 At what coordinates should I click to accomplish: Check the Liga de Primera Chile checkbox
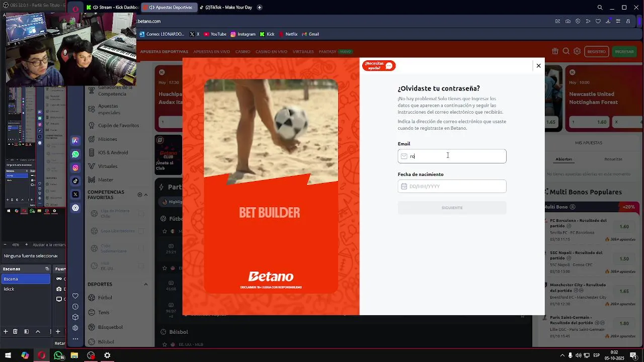tap(141, 214)
